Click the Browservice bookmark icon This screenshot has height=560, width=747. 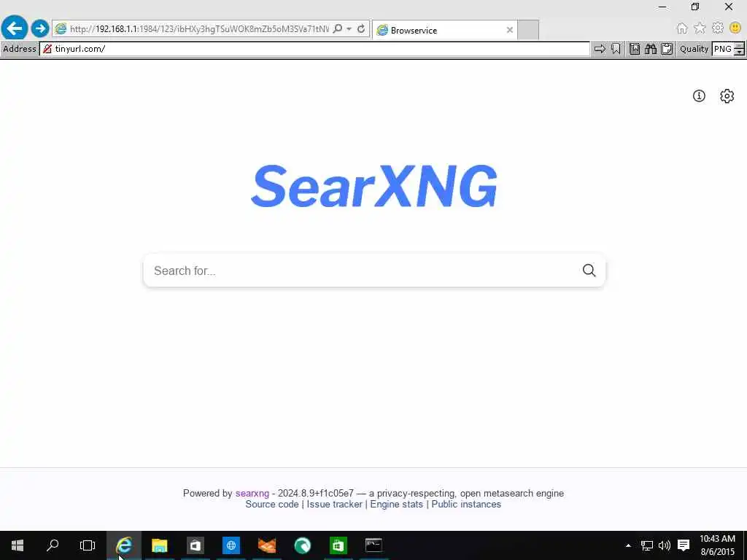pyautogui.click(x=616, y=49)
